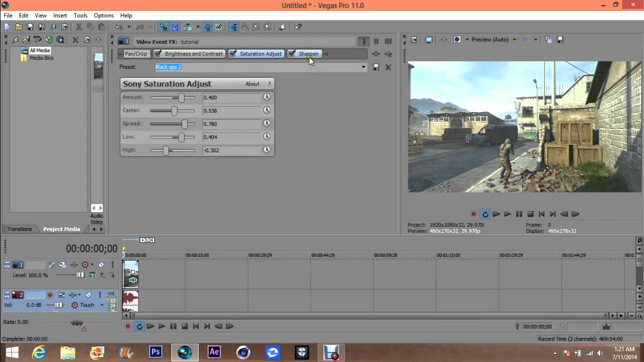Select the Normal Edit tool icon
644x362 pixels.
[x=234, y=27]
